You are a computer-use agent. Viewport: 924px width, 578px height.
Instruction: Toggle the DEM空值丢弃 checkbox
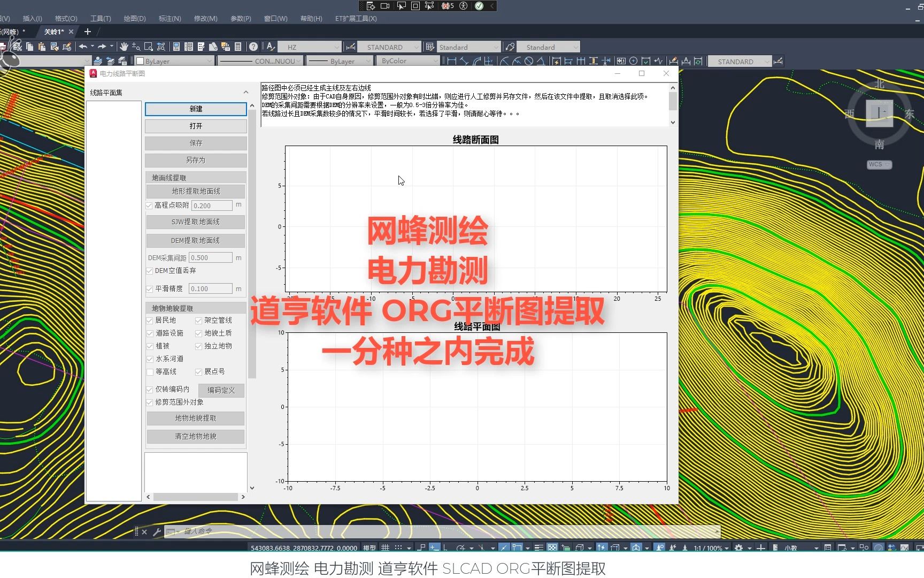[x=149, y=271]
